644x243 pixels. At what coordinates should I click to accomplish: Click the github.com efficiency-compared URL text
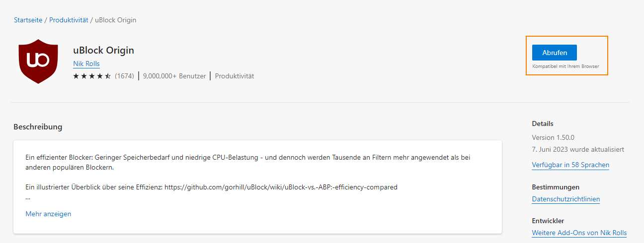click(281, 187)
